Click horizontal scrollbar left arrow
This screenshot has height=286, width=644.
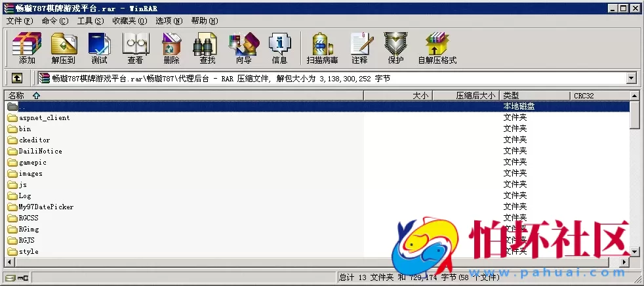tap(9, 261)
